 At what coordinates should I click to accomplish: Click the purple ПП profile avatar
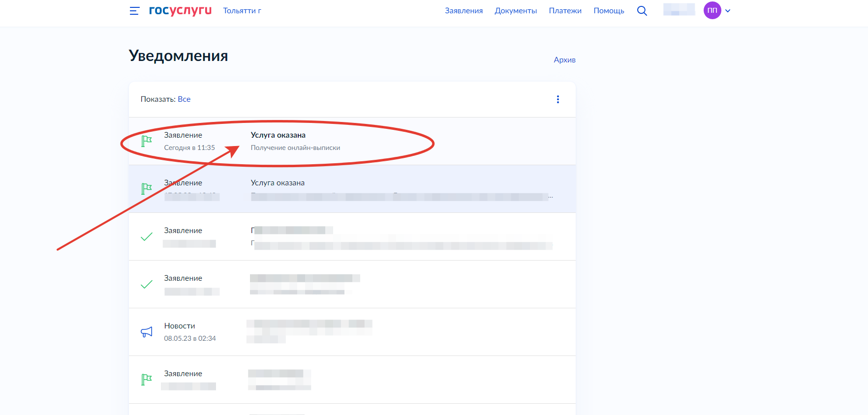coord(712,10)
